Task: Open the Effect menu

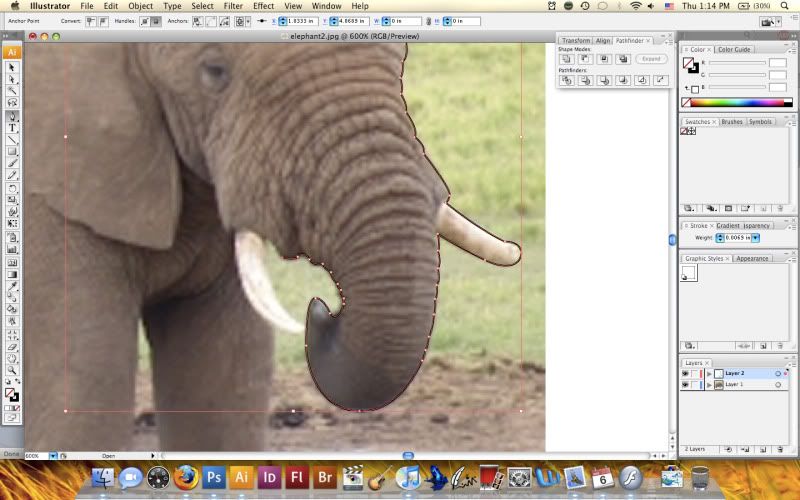Action: point(263,6)
